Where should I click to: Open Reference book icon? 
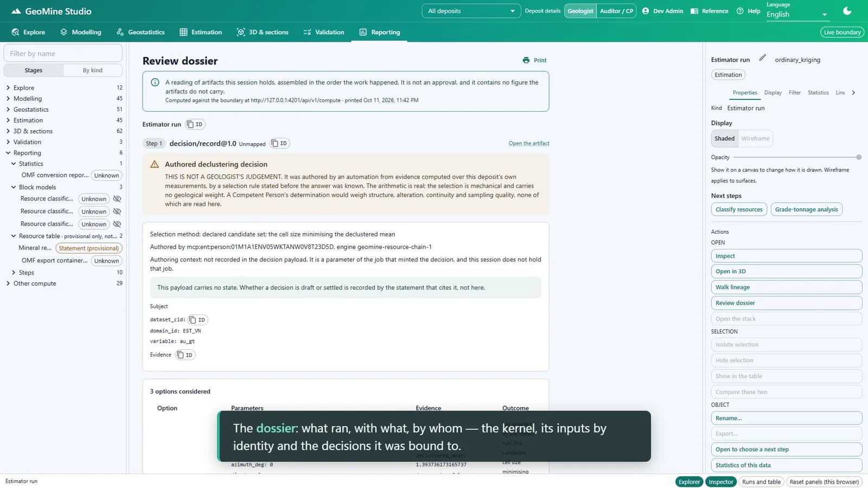pyautogui.click(x=694, y=11)
